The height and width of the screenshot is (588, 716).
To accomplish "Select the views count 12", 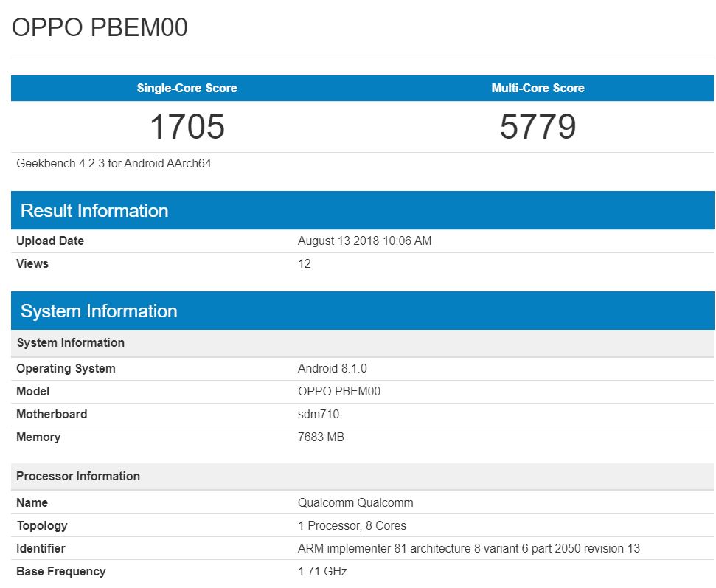I will [304, 263].
